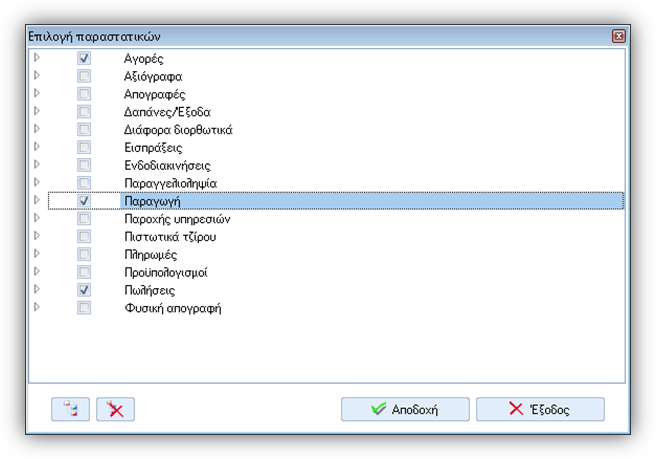Expand the Φυσική απογραφή node
Viewport: 657px width, 459px height.
37,307
